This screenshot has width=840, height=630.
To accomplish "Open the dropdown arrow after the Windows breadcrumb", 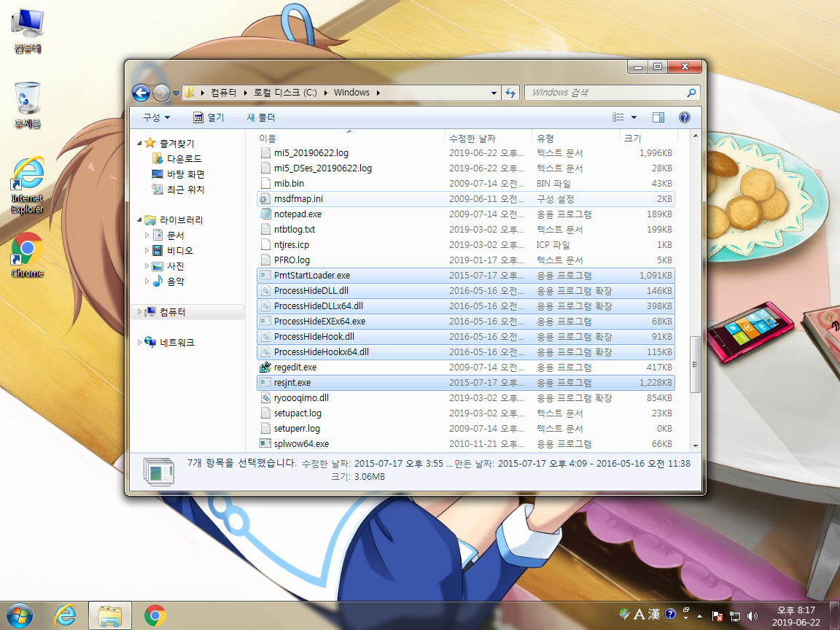I will pos(378,93).
